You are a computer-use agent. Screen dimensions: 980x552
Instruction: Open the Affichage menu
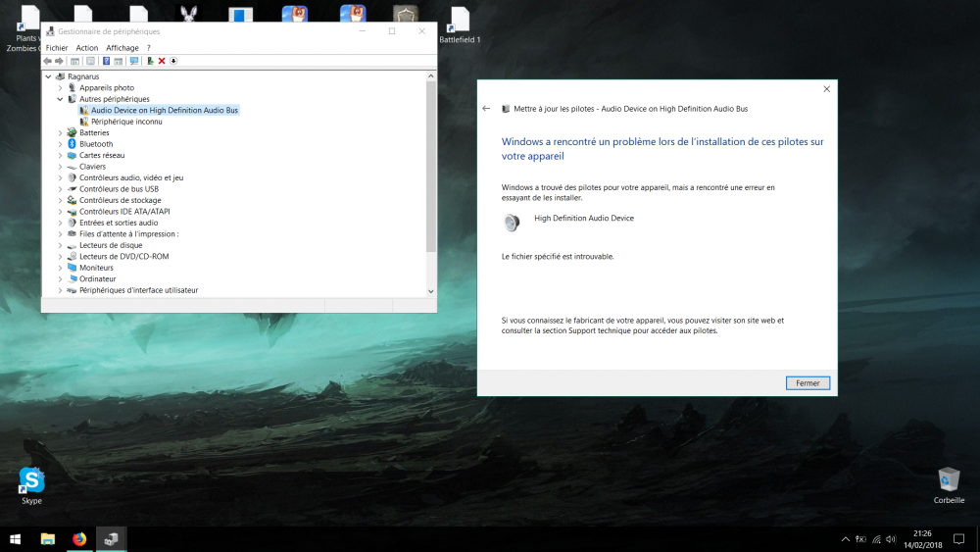(122, 47)
